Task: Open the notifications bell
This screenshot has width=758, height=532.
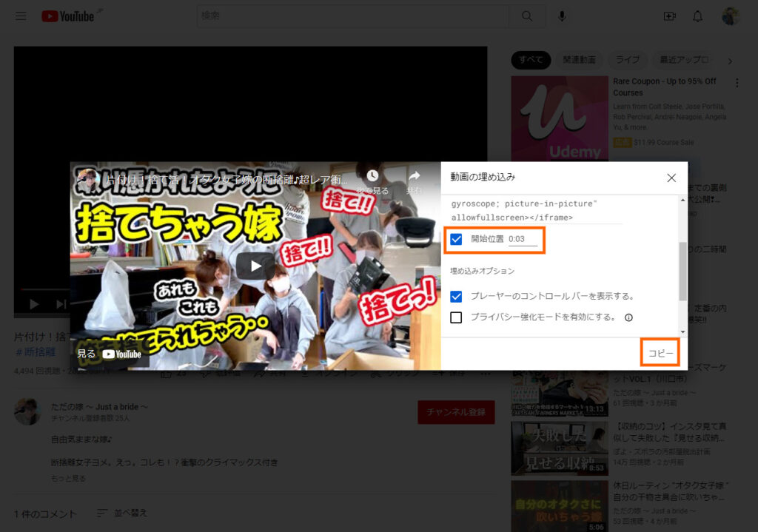Action: click(x=697, y=16)
